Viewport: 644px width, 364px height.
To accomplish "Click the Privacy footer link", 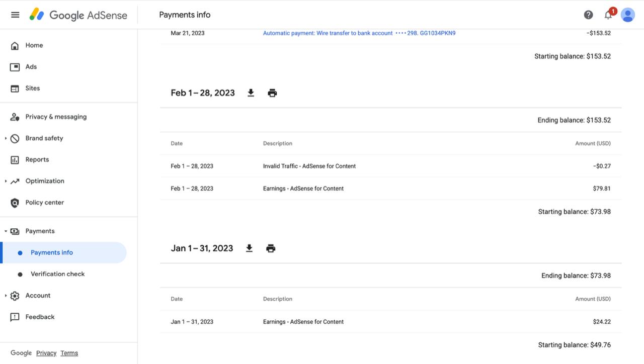I will [46, 353].
